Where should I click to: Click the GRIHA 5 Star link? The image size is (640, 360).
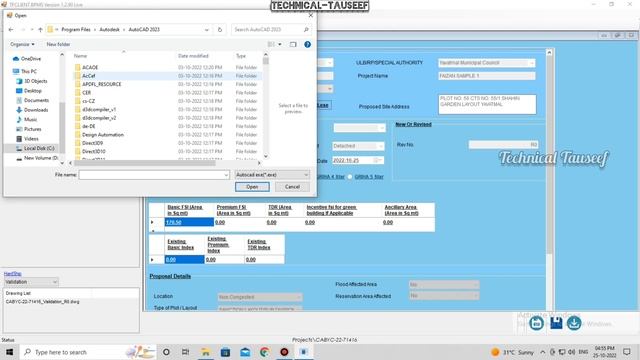point(369,177)
